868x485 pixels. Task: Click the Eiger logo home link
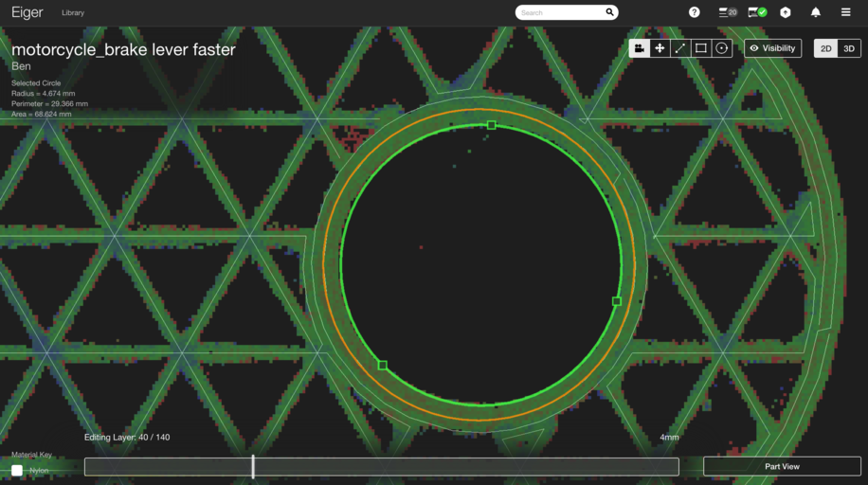click(x=27, y=12)
